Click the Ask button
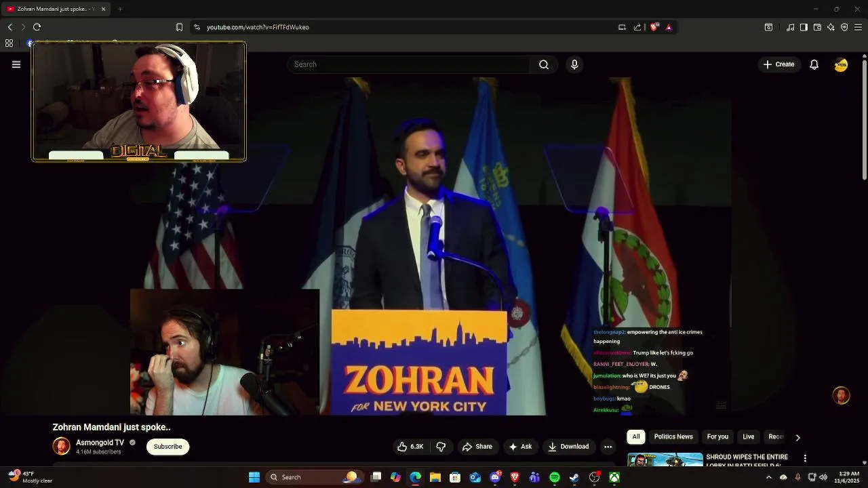Screen dimensions: 868x488 [x=520, y=447]
